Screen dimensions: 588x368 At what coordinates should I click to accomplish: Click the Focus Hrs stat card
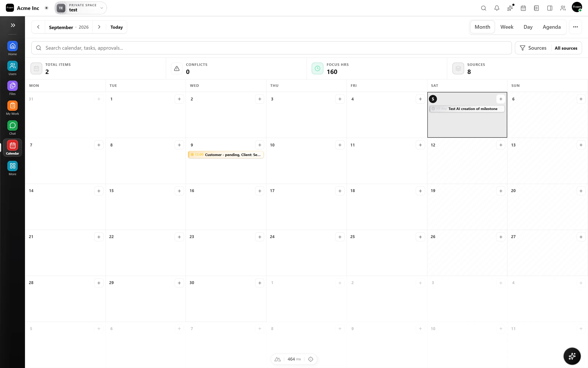coord(377,68)
